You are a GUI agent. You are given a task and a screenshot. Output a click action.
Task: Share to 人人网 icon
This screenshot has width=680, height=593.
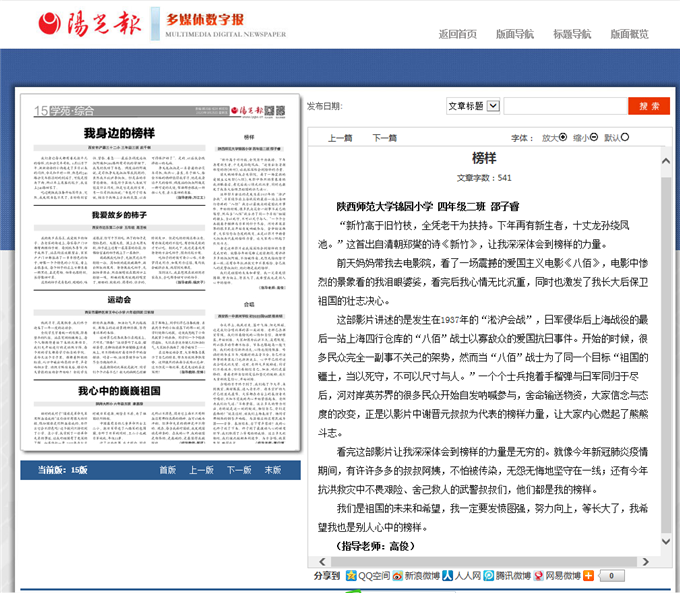(448, 576)
